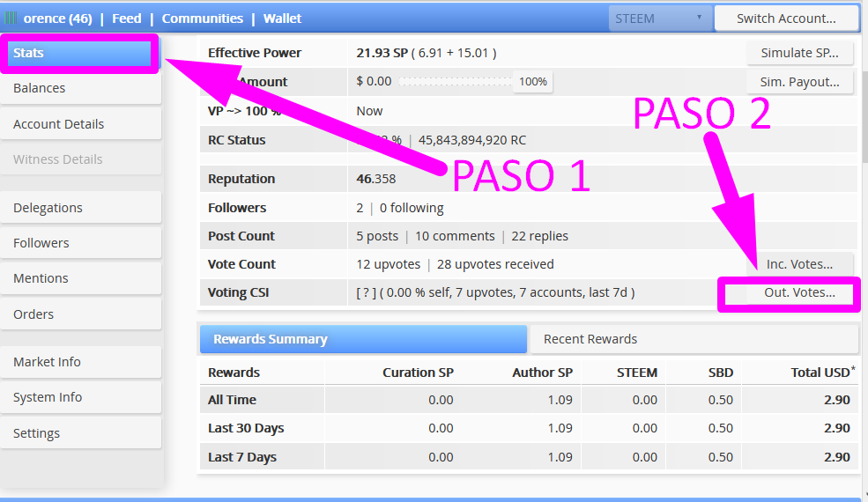Viewport: 868px width, 502px height.
Task: Click the Simulate SP button
Action: (x=799, y=53)
